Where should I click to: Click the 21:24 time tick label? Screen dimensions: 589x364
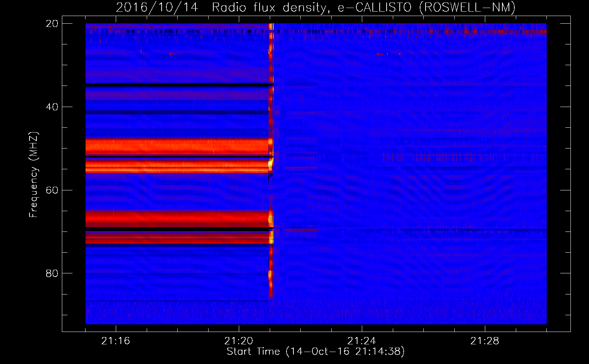coord(361,341)
